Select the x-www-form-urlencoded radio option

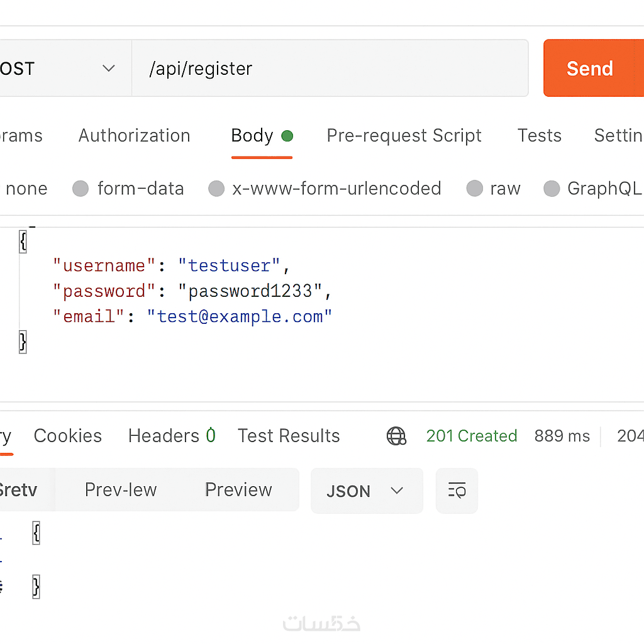(216, 189)
